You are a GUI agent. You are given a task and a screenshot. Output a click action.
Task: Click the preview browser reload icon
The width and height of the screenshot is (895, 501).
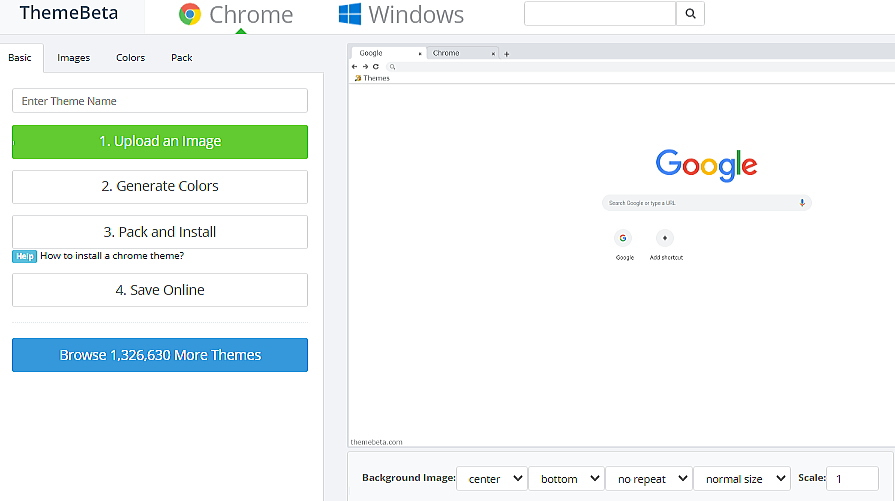click(376, 67)
